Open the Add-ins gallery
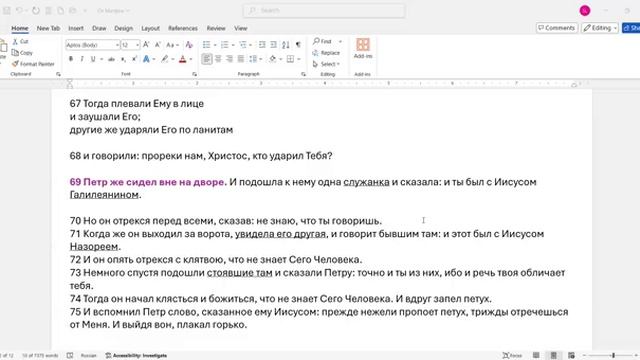Screen dimensions: 640x360 [x=362, y=49]
